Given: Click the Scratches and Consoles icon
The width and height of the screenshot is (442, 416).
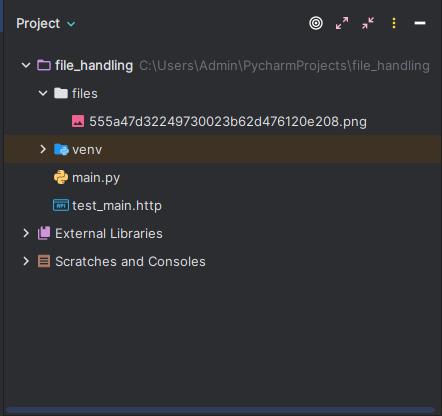Looking at the screenshot, I should pyautogui.click(x=44, y=261).
